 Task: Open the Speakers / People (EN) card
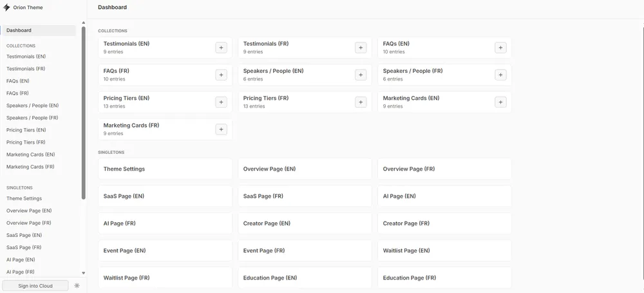[x=305, y=75]
